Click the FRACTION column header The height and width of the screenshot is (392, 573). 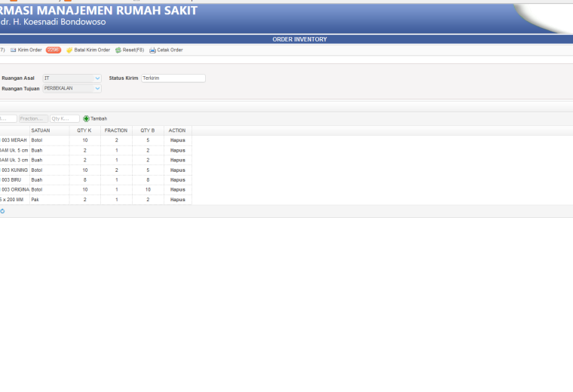coord(116,130)
